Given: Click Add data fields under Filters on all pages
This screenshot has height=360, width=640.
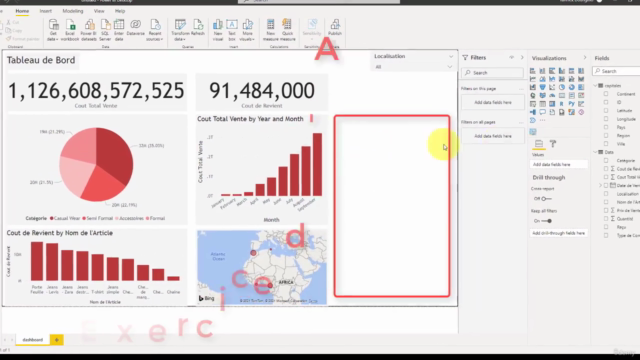Looking at the screenshot, I should click(x=493, y=136).
